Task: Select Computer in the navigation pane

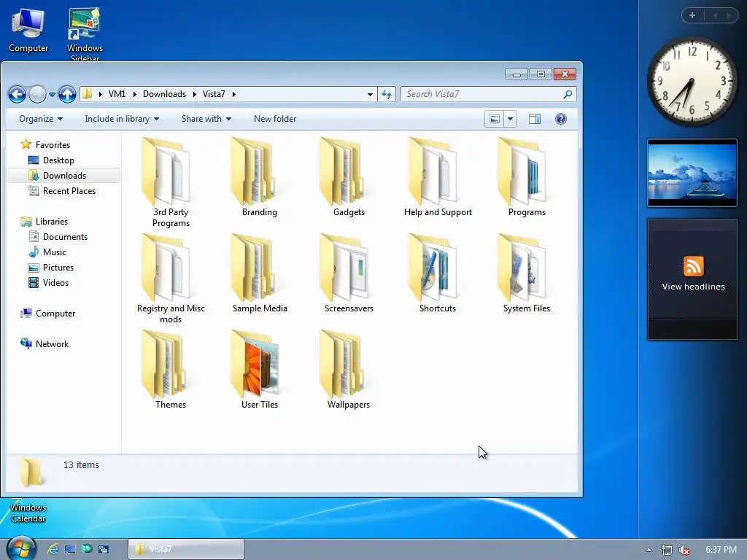Action: coord(47,314)
